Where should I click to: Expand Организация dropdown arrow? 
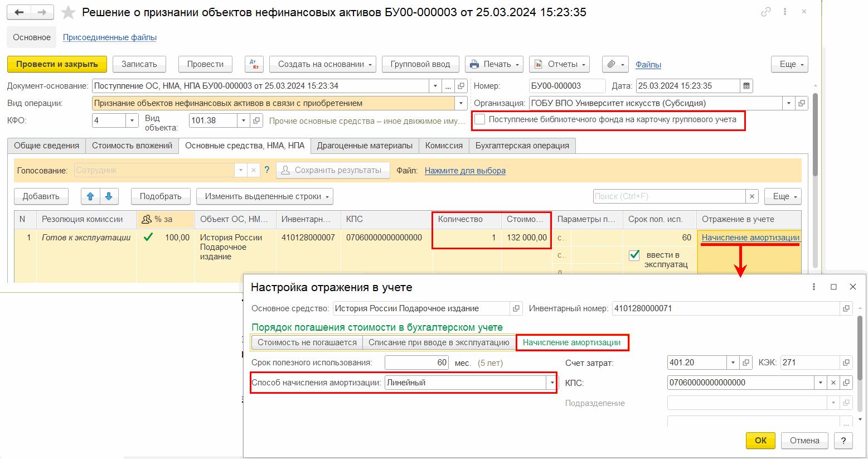point(789,103)
